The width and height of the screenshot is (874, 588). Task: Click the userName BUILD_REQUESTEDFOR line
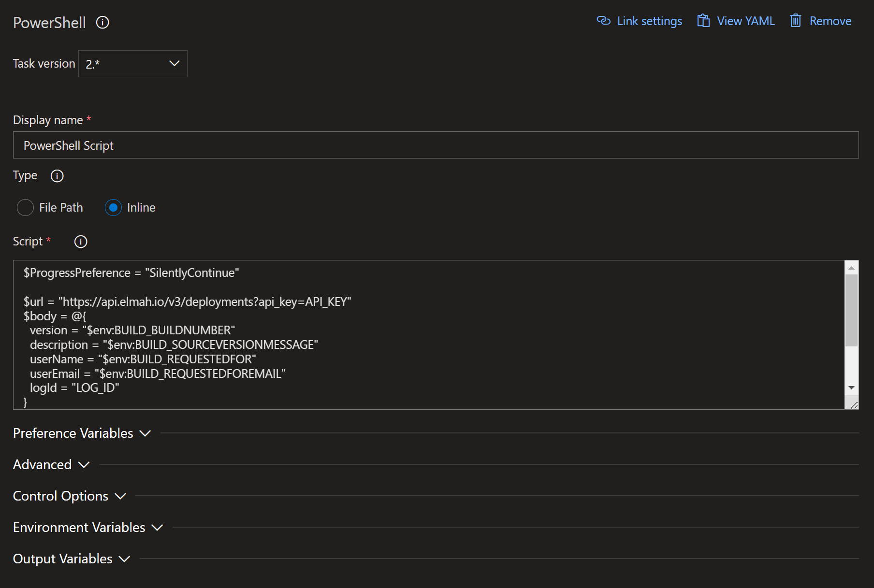(143, 359)
